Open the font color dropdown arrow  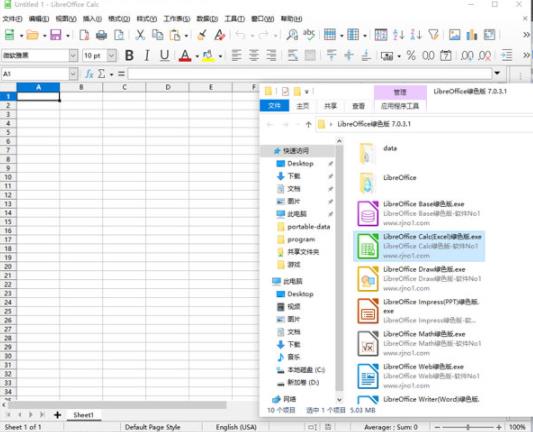tap(197, 56)
